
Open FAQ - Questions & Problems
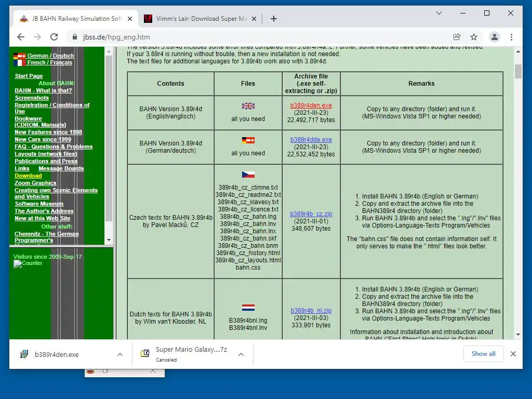tap(54, 147)
